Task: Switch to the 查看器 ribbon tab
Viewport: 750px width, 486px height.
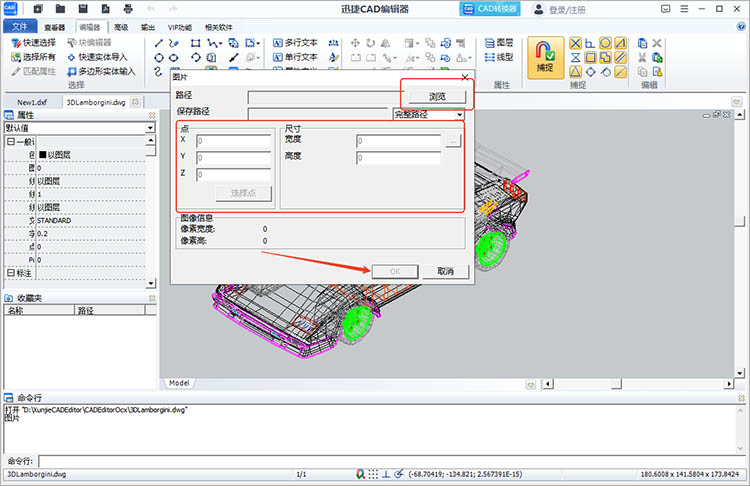Action: click(x=55, y=27)
